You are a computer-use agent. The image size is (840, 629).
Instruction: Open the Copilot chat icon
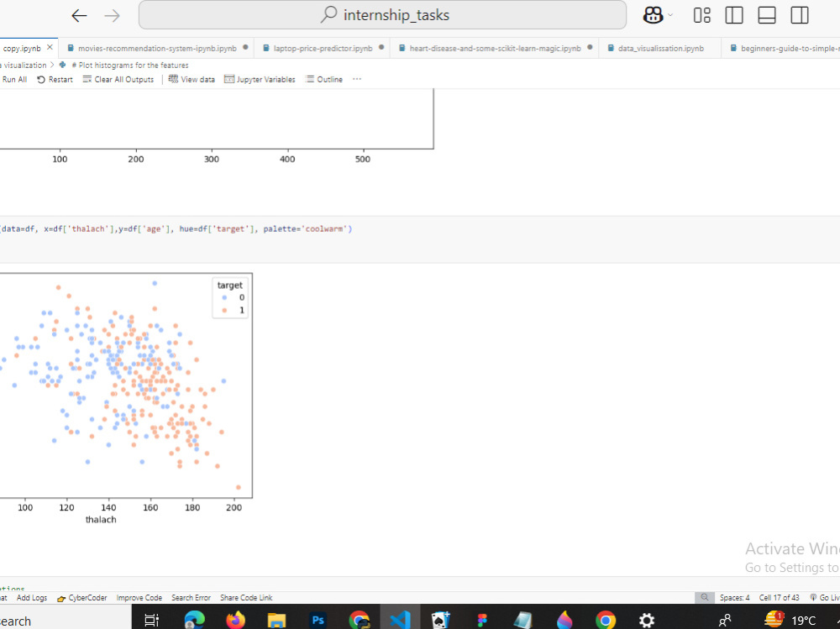coord(653,15)
